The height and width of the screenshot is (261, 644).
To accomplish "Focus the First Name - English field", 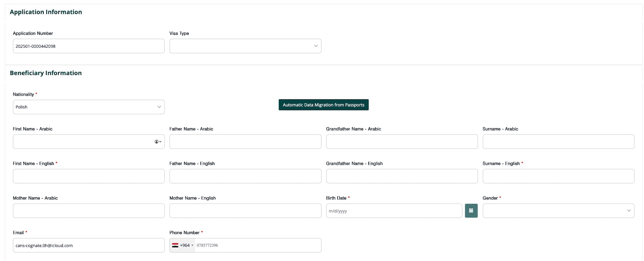I will (x=89, y=176).
